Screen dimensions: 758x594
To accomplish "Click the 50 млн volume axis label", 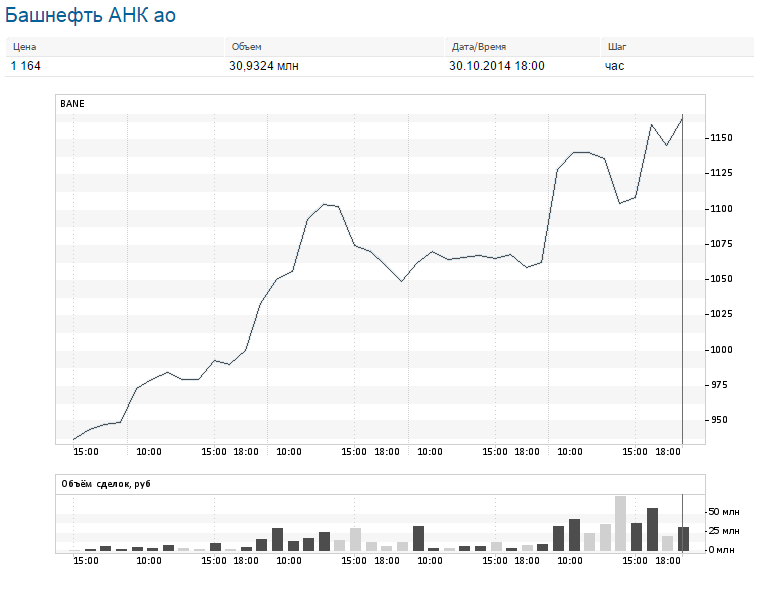I will tap(724, 511).
